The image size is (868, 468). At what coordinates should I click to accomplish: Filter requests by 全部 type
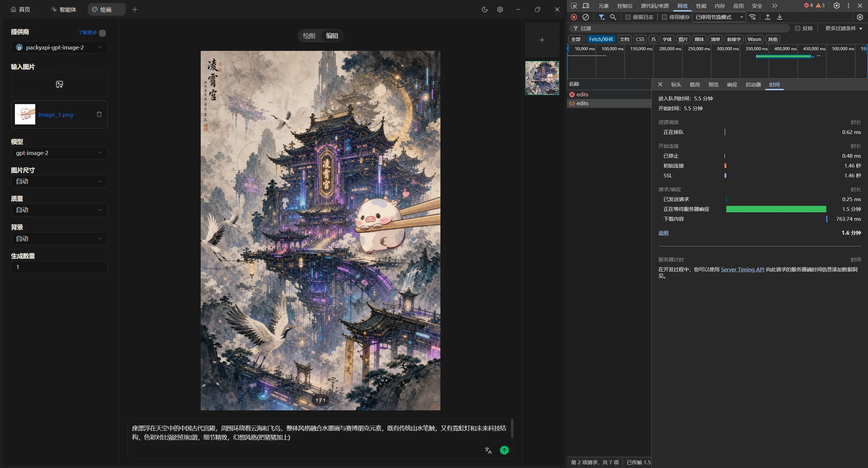tap(576, 39)
